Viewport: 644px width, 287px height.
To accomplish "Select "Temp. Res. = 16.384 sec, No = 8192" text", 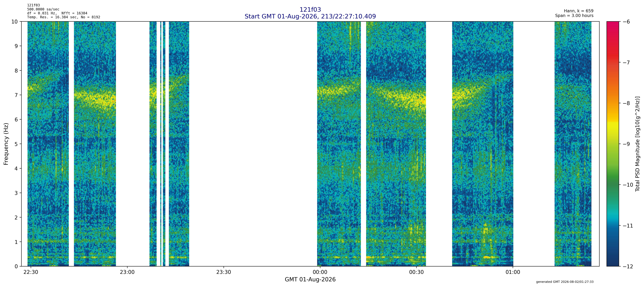I will [x=64, y=17].
